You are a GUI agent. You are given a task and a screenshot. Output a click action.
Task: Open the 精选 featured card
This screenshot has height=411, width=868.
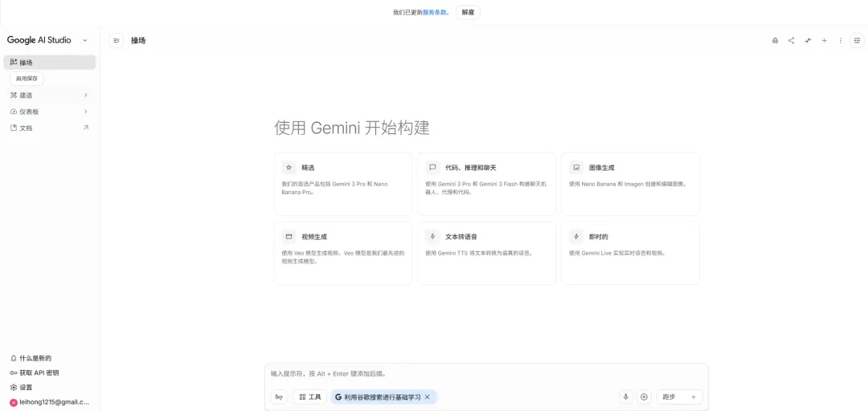tap(343, 184)
